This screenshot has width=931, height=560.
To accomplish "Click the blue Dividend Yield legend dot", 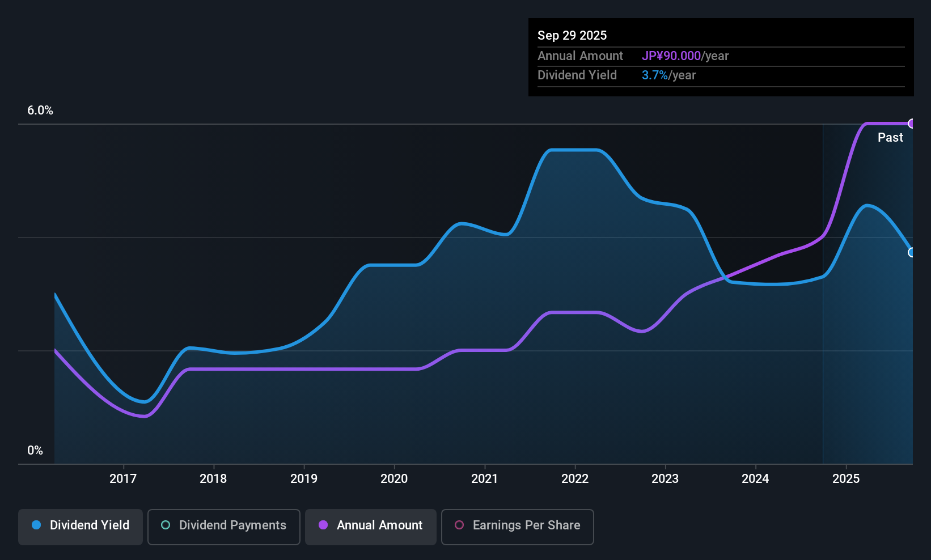I will click(x=36, y=525).
